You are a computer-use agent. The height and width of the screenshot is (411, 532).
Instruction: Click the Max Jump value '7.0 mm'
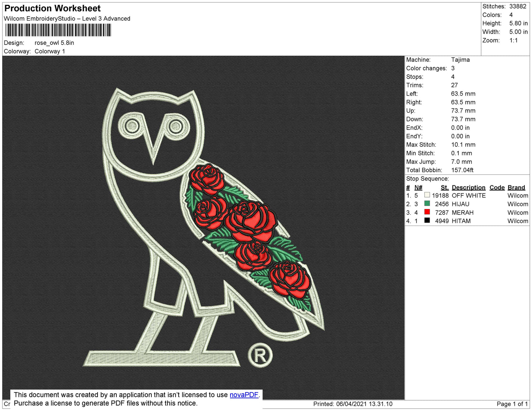click(x=461, y=162)
